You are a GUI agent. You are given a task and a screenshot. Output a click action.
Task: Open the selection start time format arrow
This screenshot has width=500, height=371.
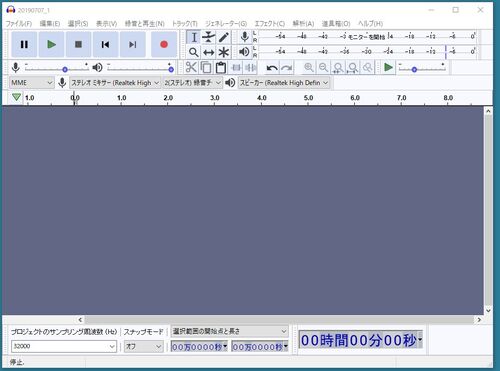(x=225, y=346)
